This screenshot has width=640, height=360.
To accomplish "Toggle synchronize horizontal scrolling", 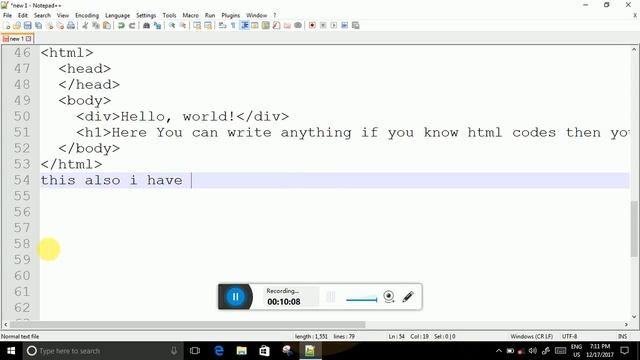I will (x=208, y=25).
